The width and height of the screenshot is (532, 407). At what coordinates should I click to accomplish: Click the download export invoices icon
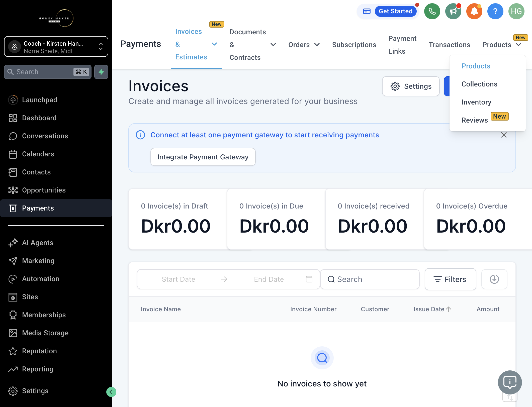pos(494,279)
